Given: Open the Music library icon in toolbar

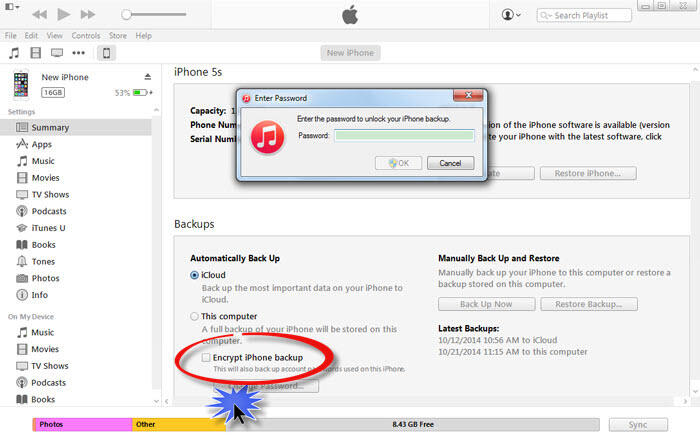Looking at the screenshot, I should point(14,53).
